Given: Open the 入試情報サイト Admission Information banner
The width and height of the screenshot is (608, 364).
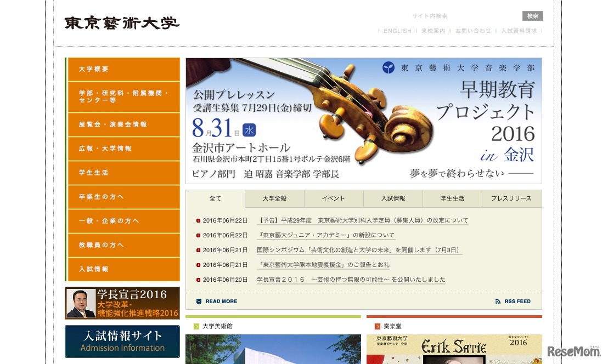Looking at the screenshot, I should (x=122, y=341).
